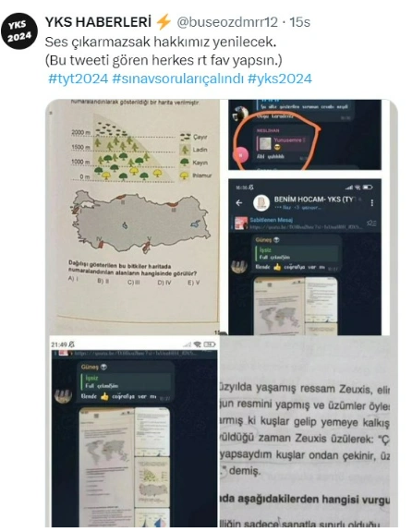Open the BENİM HOCAM group avatar
The height and width of the screenshot is (532, 413).
261,202
